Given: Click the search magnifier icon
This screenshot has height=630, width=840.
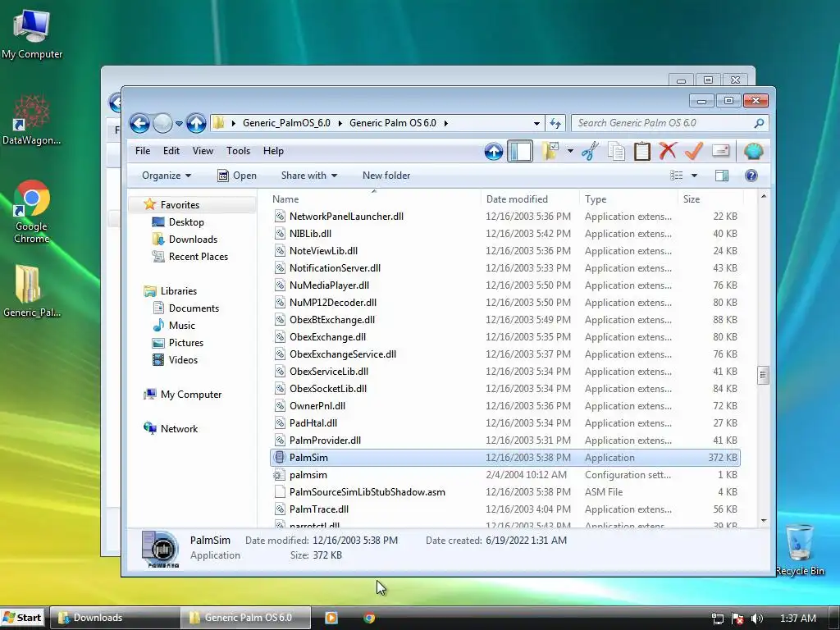Looking at the screenshot, I should (759, 124).
